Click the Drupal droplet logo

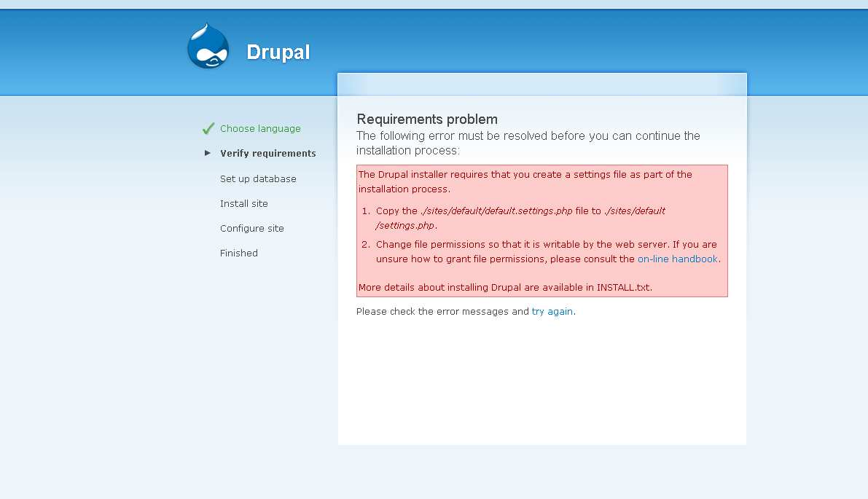tap(208, 46)
